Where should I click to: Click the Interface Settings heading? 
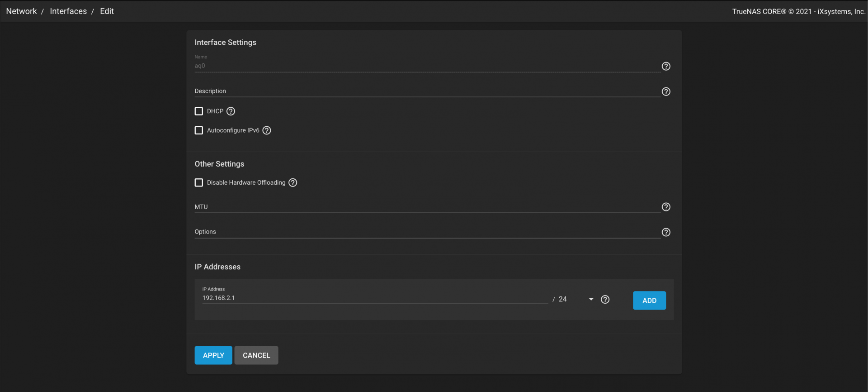click(x=226, y=43)
